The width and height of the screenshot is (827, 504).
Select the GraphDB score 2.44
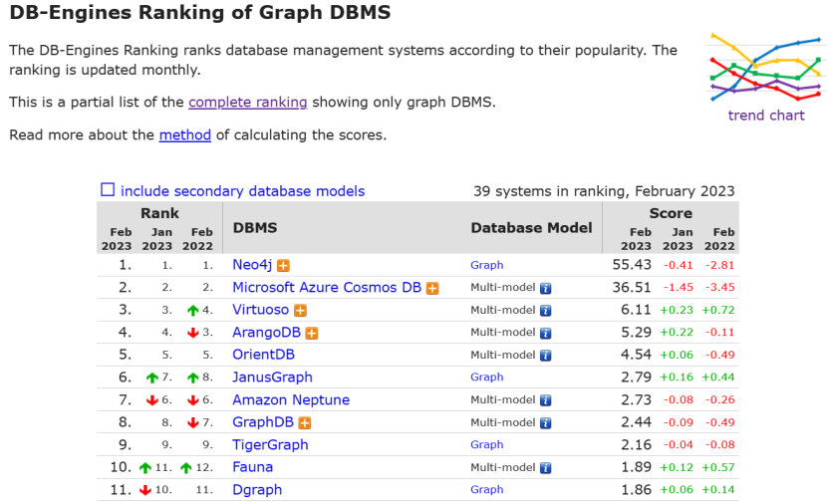(x=636, y=421)
